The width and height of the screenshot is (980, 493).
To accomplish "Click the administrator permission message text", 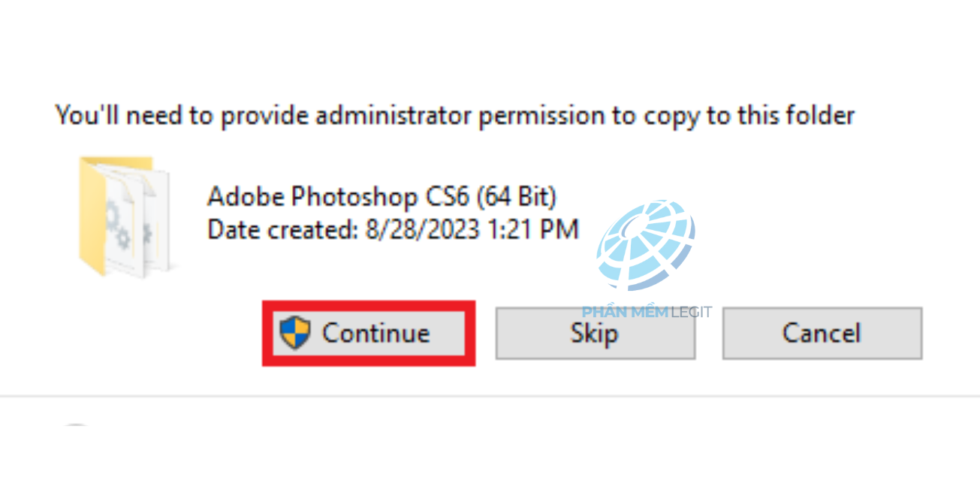I will pos(455,115).
